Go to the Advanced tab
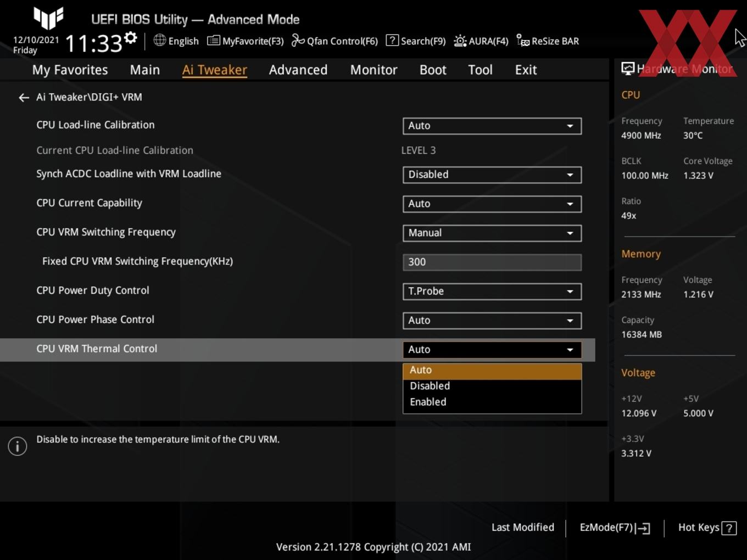 (298, 70)
